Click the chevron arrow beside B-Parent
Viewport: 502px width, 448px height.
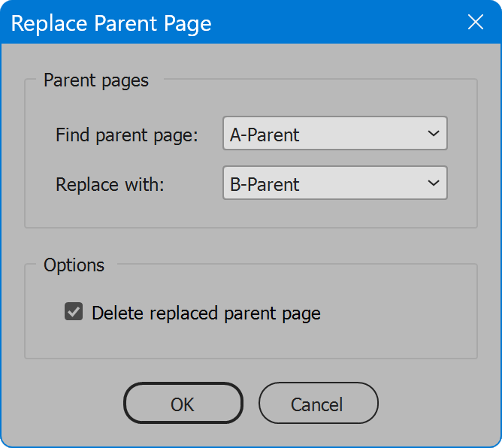(x=434, y=183)
